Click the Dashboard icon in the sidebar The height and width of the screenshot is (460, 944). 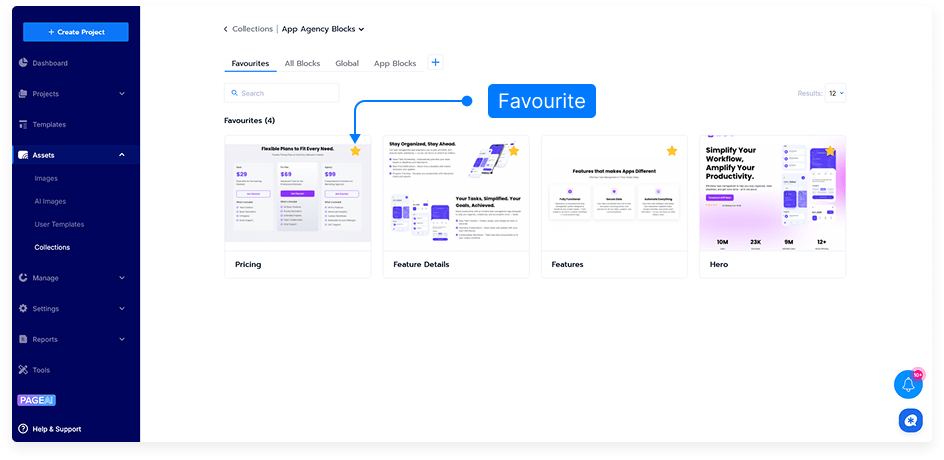click(x=23, y=63)
